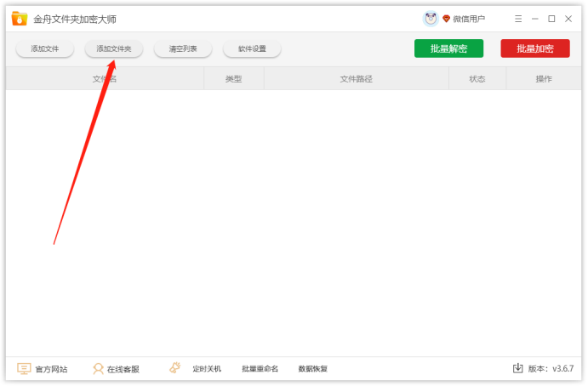Viewport: 588px width, 386px height.
Task: Click the 操作 column header
Action: 544,79
